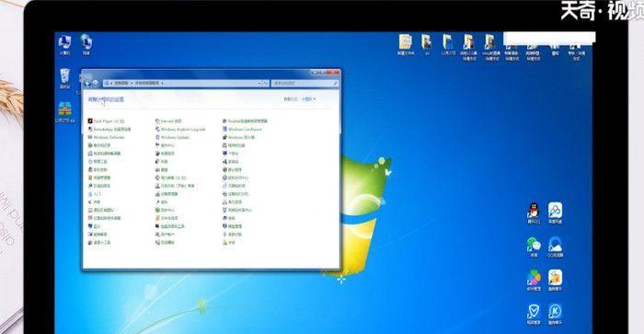Viewport: 644px width, 334px height.
Task: Refresh the Control Panel address bar
Action: tap(265, 84)
